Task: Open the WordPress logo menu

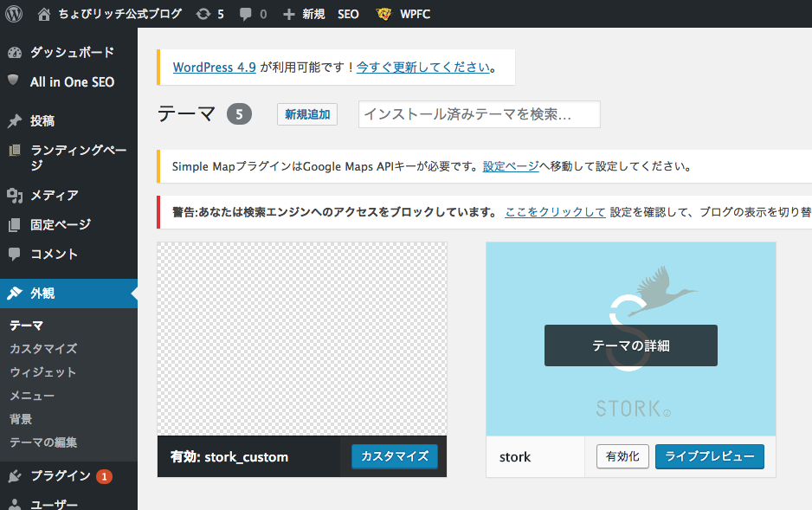Action: tap(14, 14)
